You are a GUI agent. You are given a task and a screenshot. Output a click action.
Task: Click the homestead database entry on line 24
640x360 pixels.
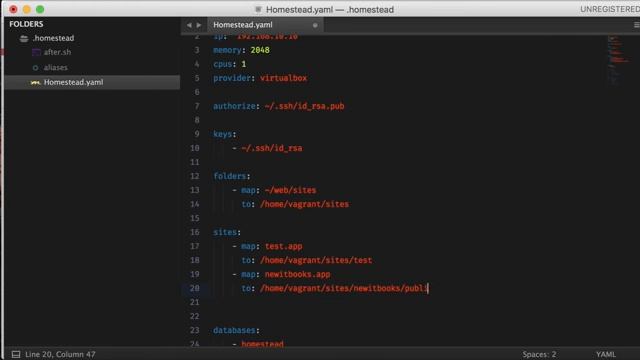[262, 344]
